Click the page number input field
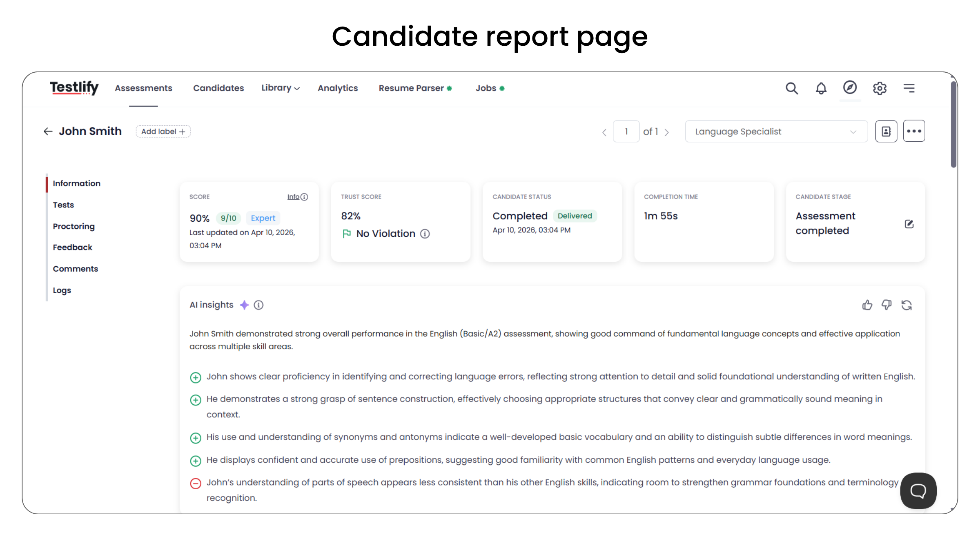This screenshot has height=535, width=980. [626, 132]
